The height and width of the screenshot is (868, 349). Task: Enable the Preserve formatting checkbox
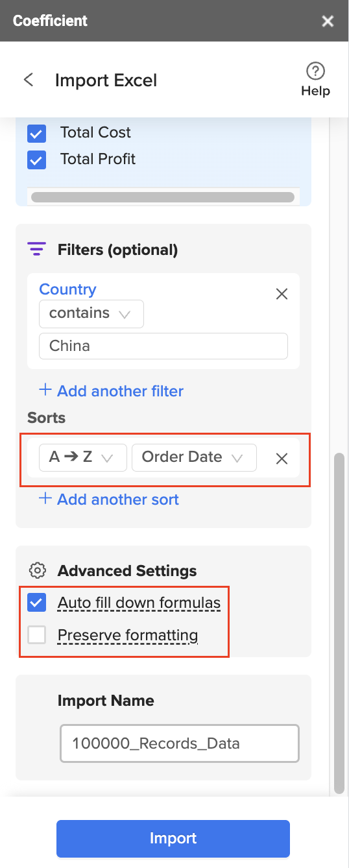(x=37, y=635)
